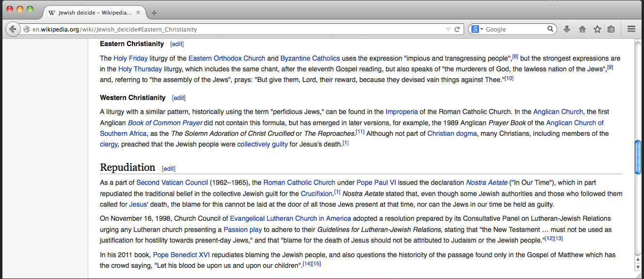Show the bookmarks list icon

pos(611,29)
